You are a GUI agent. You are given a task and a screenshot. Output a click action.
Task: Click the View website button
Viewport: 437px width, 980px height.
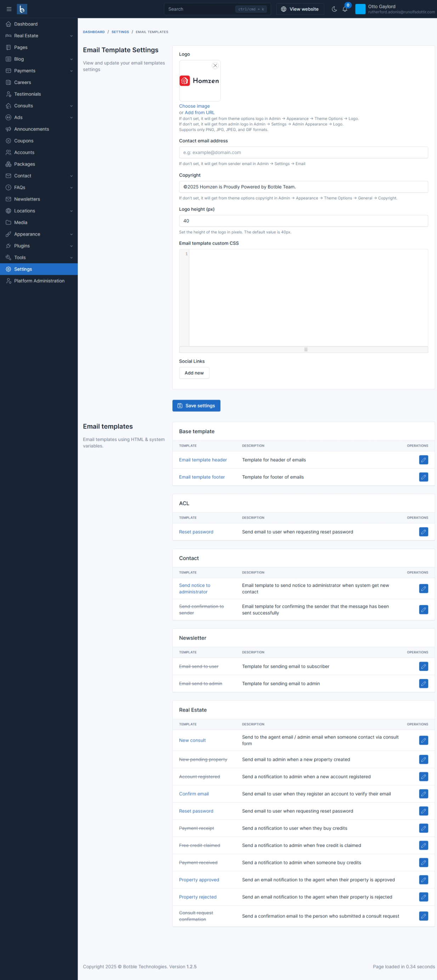(x=300, y=9)
